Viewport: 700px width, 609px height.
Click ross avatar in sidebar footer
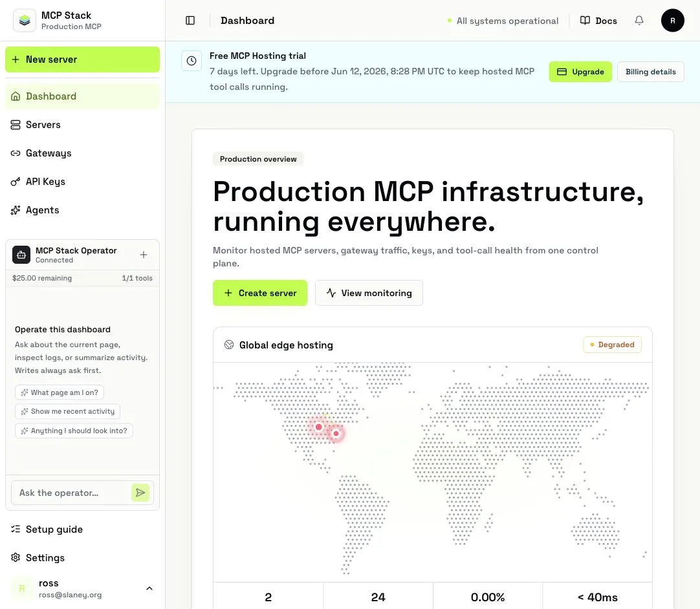point(21,588)
